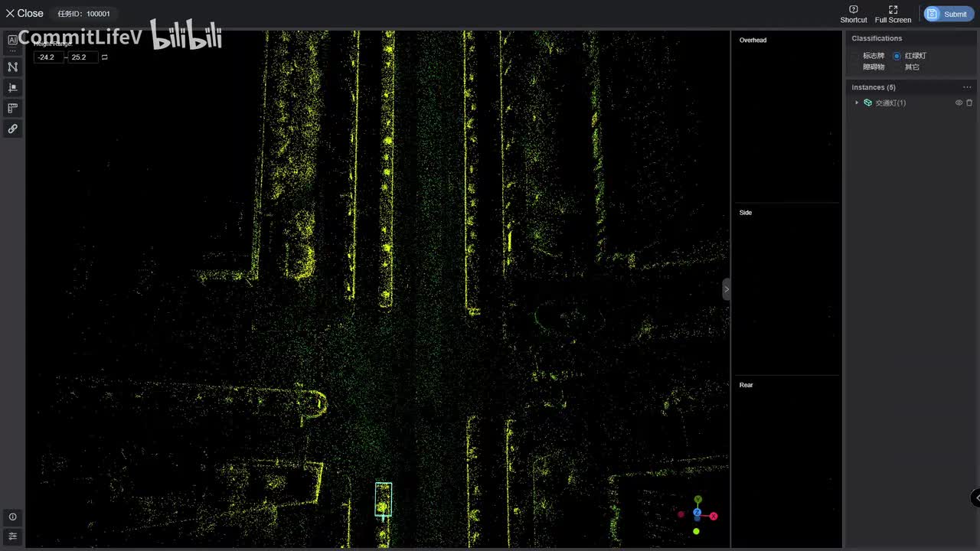Open info icon at bottom left

pyautogui.click(x=12, y=517)
